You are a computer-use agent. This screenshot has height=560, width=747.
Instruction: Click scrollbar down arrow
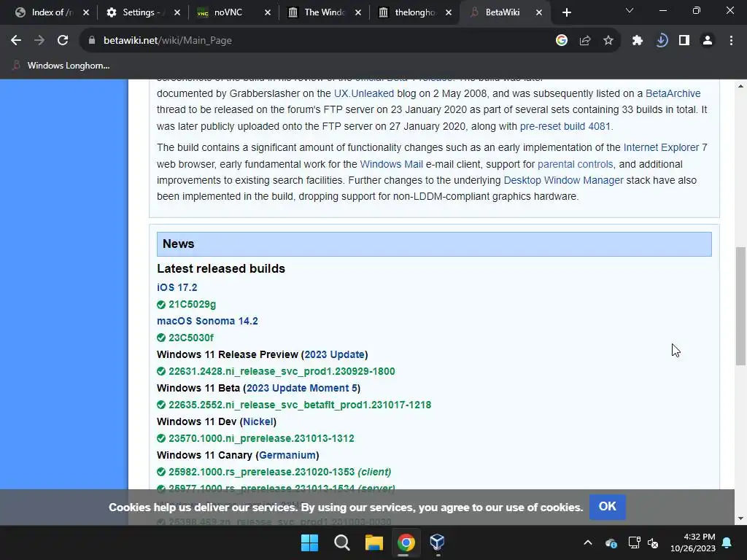pyautogui.click(x=740, y=518)
